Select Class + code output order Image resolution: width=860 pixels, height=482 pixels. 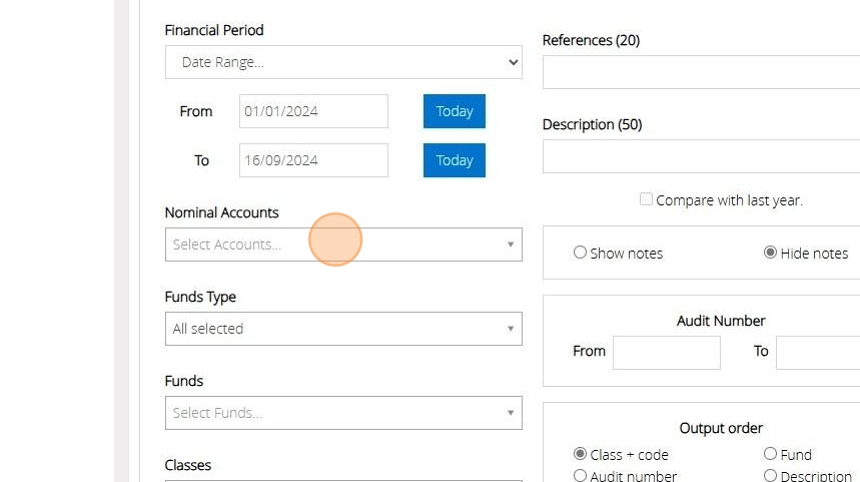[x=580, y=454]
